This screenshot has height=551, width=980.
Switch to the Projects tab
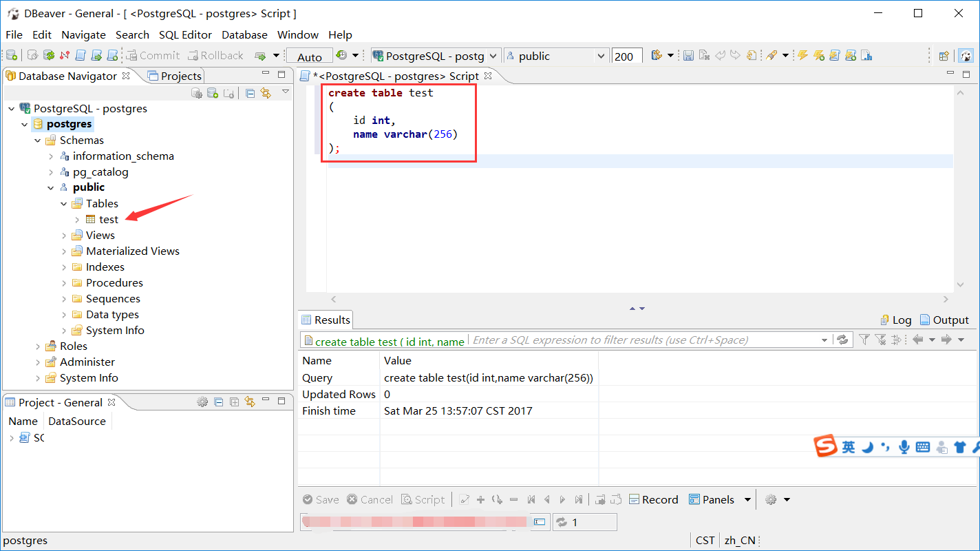tap(175, 76)
